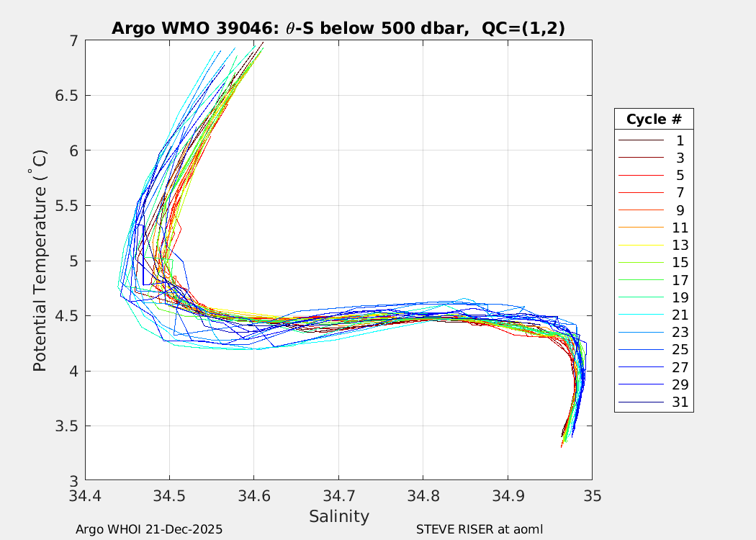Click the 'Cycle #' legend header
Screen dimensions: 756x540
click(654, 119)
